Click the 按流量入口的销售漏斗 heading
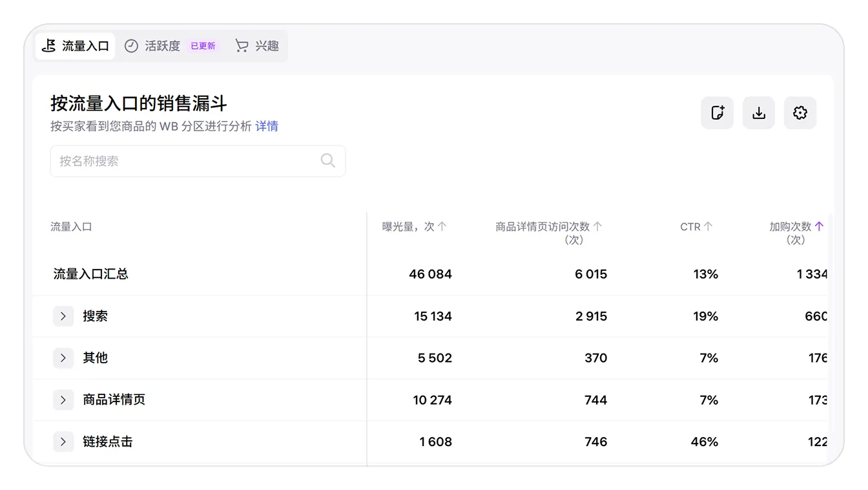Screen dimensions: 868x490 pos(139,103)
